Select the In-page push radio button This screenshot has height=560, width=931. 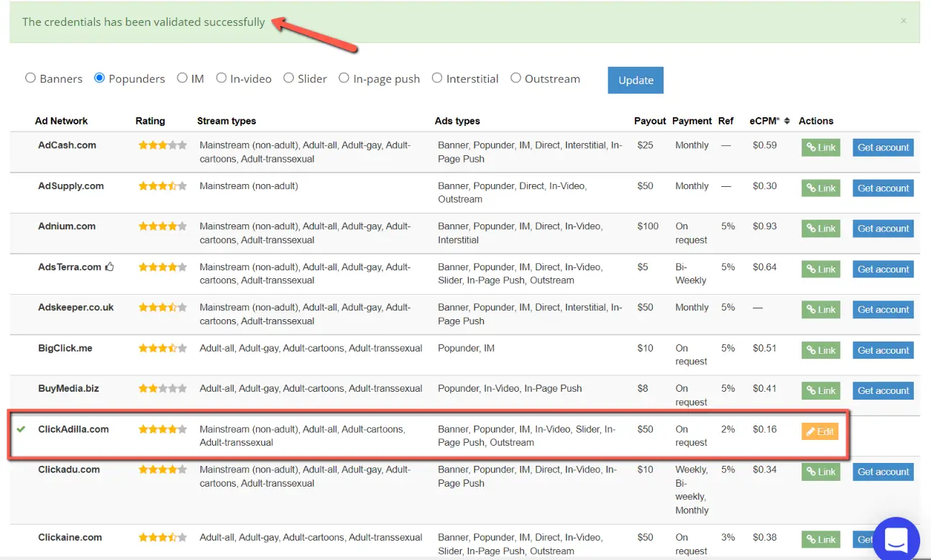tap(344, 78)
